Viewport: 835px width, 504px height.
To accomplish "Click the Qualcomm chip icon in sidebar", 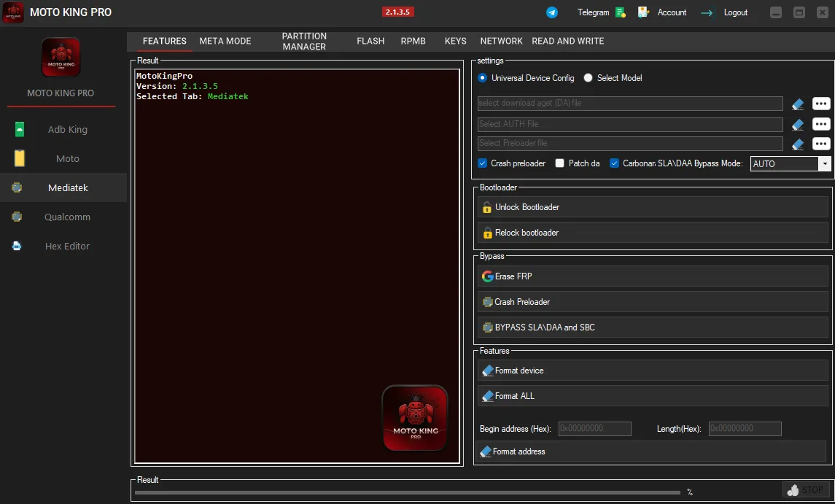I will [x=17, y=217].
